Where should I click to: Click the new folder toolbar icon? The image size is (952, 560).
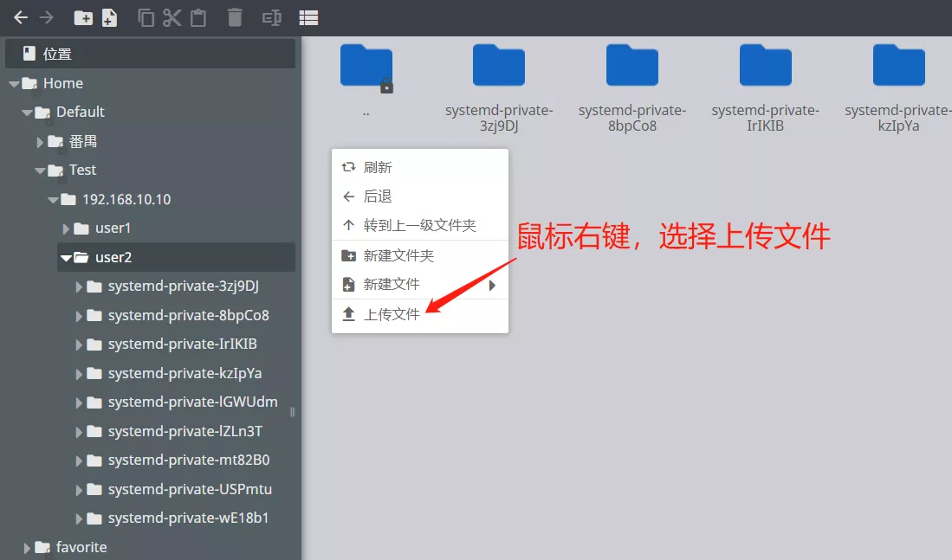click(83, 17)
